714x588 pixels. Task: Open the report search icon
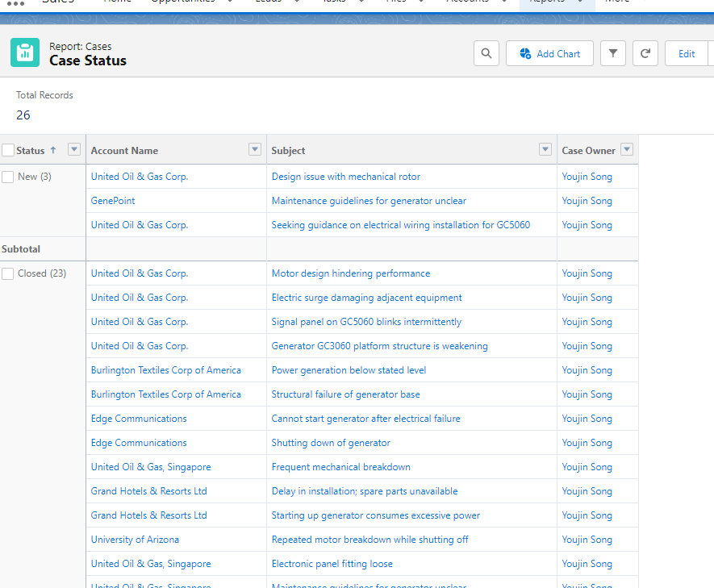coord(486,53)
